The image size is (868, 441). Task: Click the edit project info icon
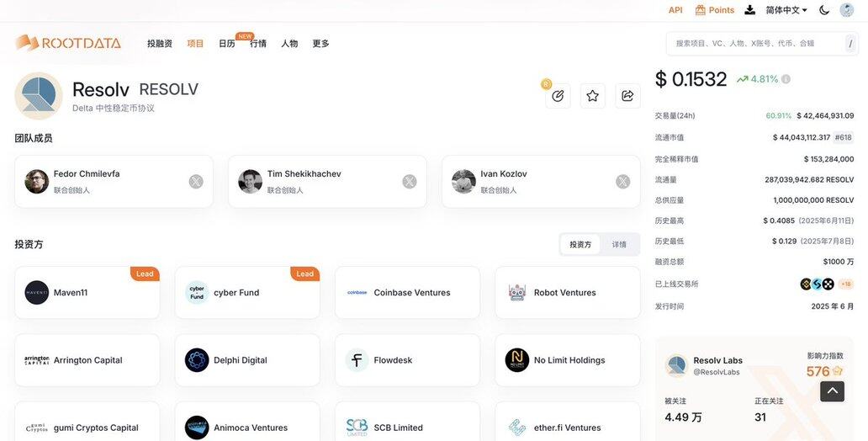558,96
